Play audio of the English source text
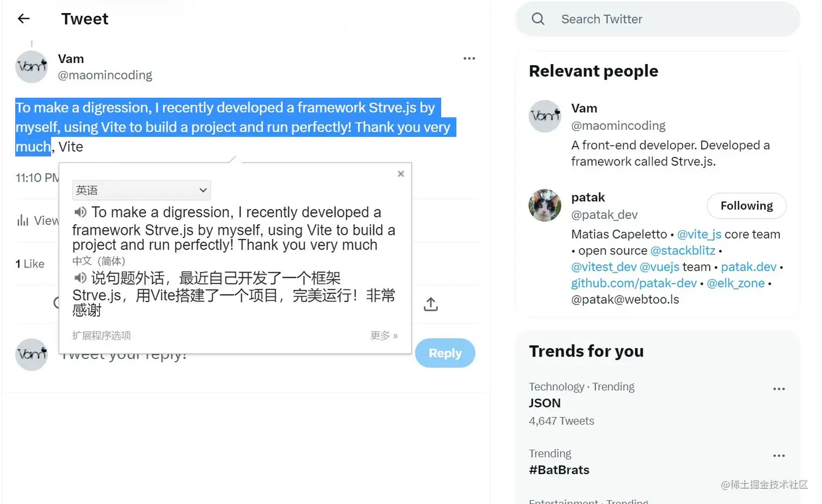Screen dimensions: 822x504 [x=80, y=212]
